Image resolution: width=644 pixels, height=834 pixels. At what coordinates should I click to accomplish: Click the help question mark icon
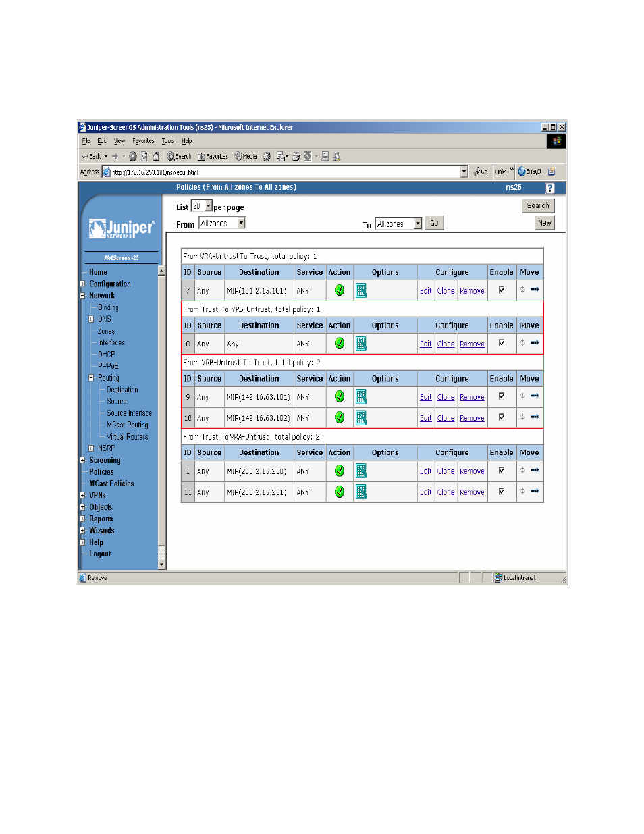[550, 188]
